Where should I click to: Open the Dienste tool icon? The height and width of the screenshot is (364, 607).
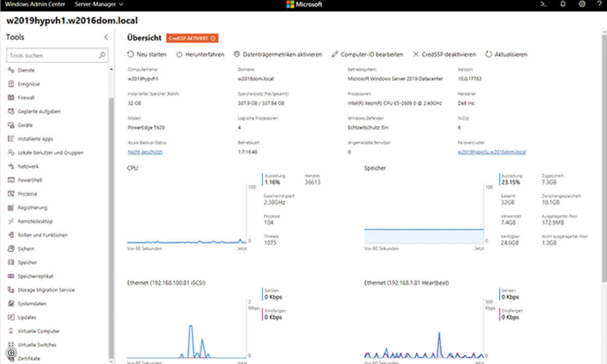pos(11,70)
